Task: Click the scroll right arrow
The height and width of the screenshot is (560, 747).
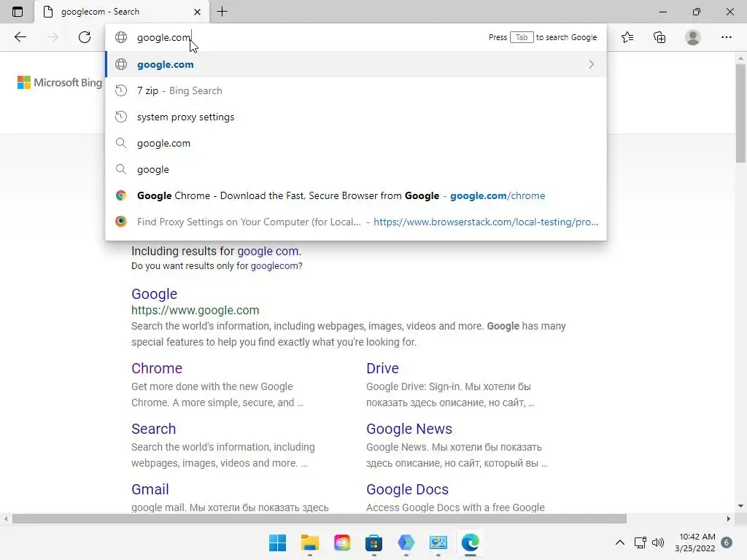Action: [x=729, y=518]
